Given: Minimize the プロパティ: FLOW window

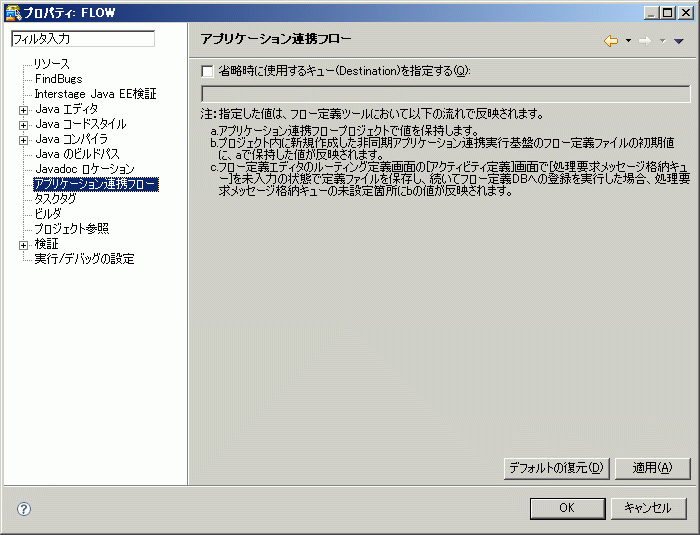Looking at the screenshot, I should click(x=651, y=13).
